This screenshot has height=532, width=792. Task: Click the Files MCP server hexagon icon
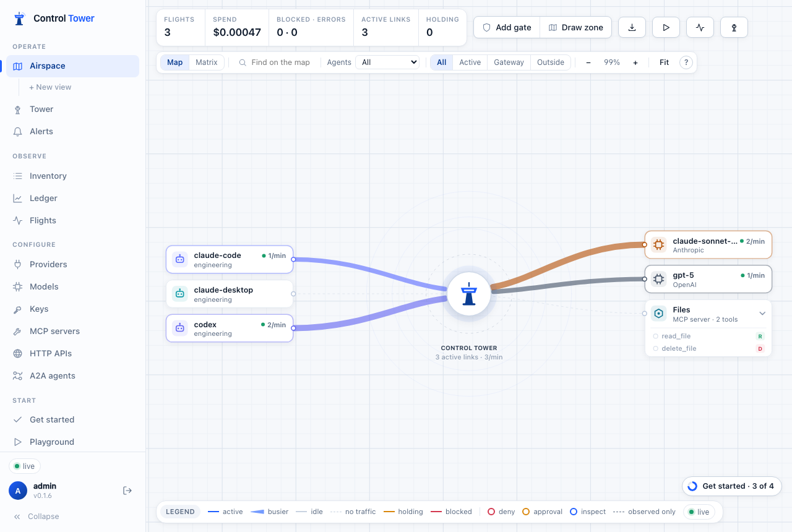(659, 314)
